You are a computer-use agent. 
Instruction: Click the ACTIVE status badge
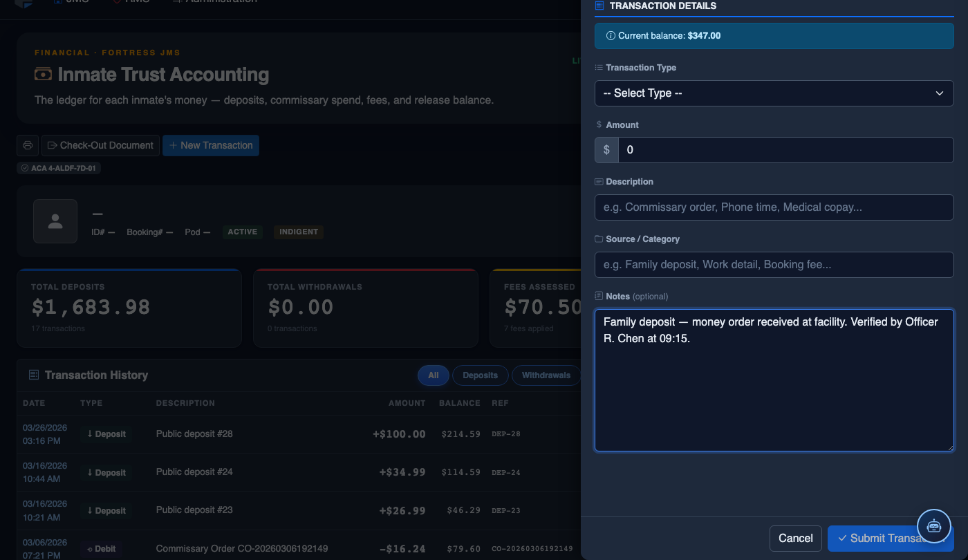coord(243,232)
